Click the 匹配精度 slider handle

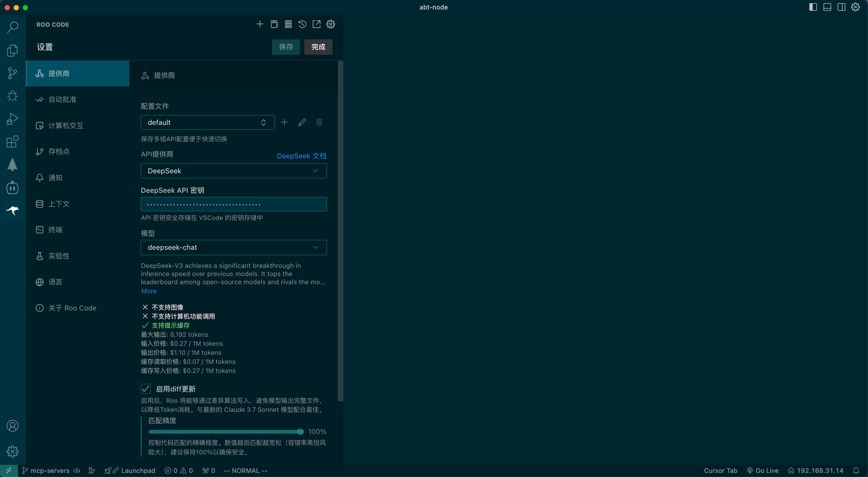click(x=300, y=432)
